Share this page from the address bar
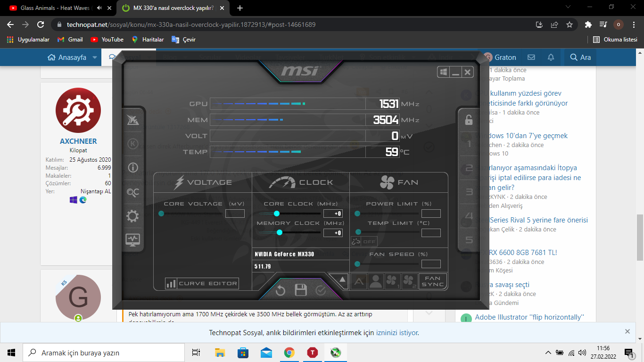 click(x=554, y=25)
